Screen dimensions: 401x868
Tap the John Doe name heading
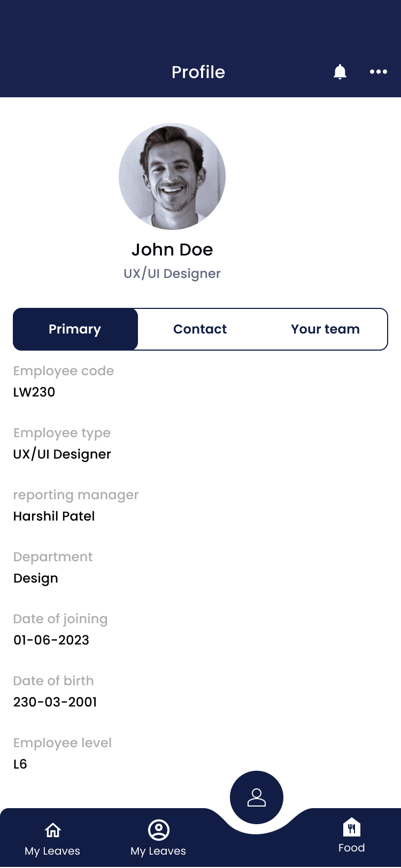(172, 250)
